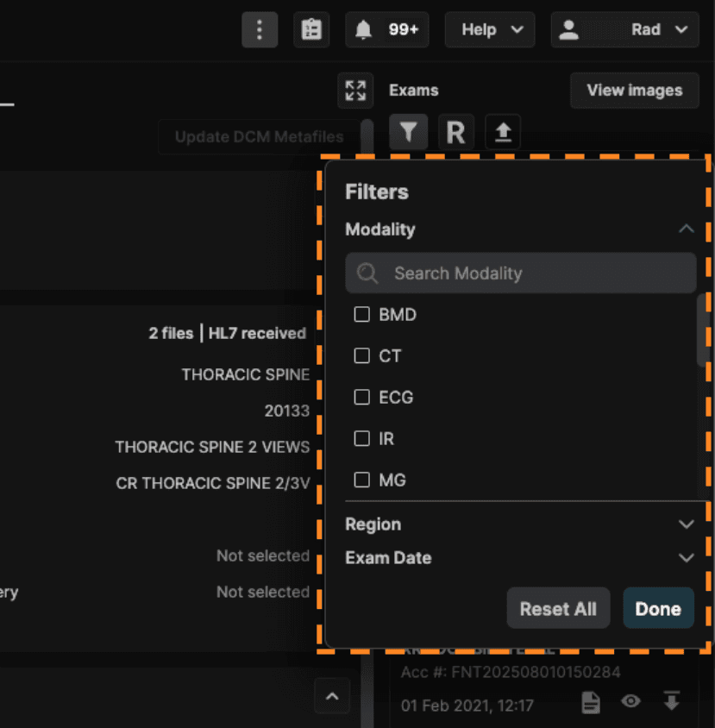Viewport: 715px width, 728px height.
Task: Expand the Exam Date filter section
Action: [x=686, y=557]
